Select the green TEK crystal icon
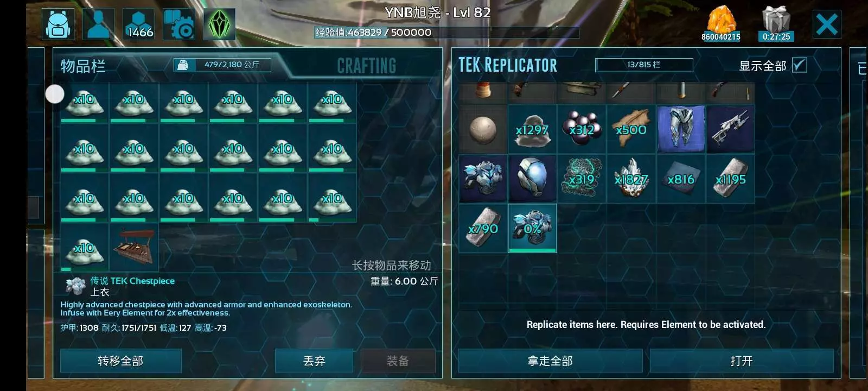868x391 pixels. point(219,24)
